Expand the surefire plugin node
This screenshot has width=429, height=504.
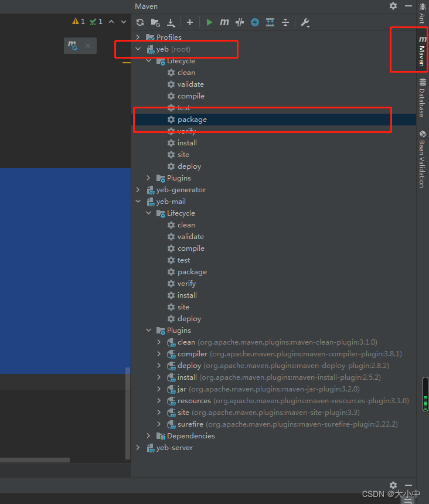159,424
